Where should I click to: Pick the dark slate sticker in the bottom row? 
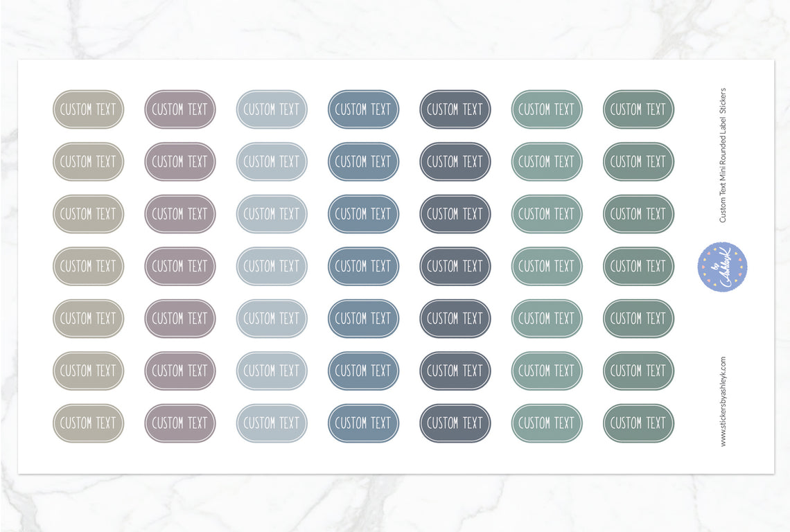[x=455, y=423]
